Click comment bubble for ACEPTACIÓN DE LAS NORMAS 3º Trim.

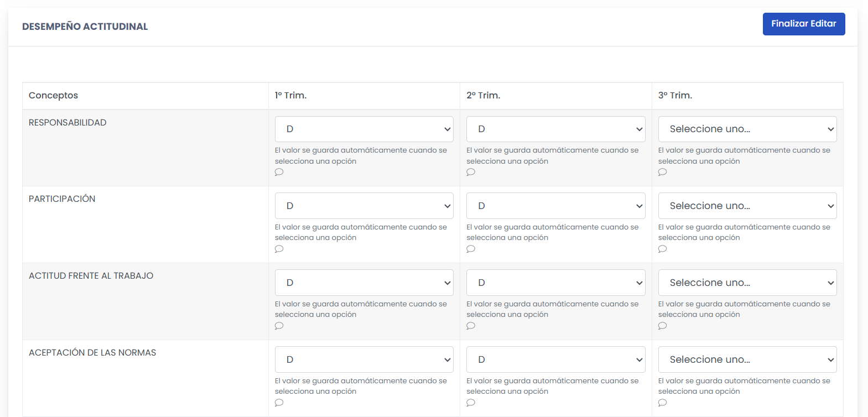[x=662, y=403]
